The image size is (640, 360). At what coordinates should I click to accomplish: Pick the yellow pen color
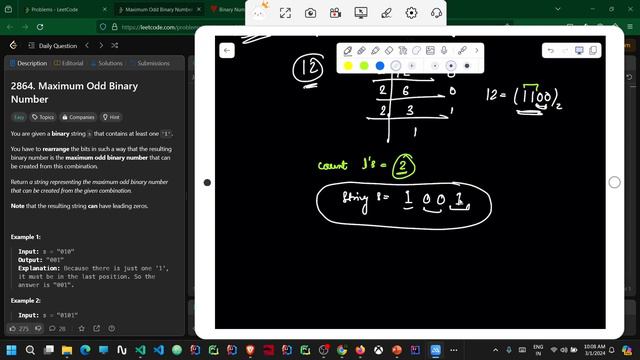[348, 66]
